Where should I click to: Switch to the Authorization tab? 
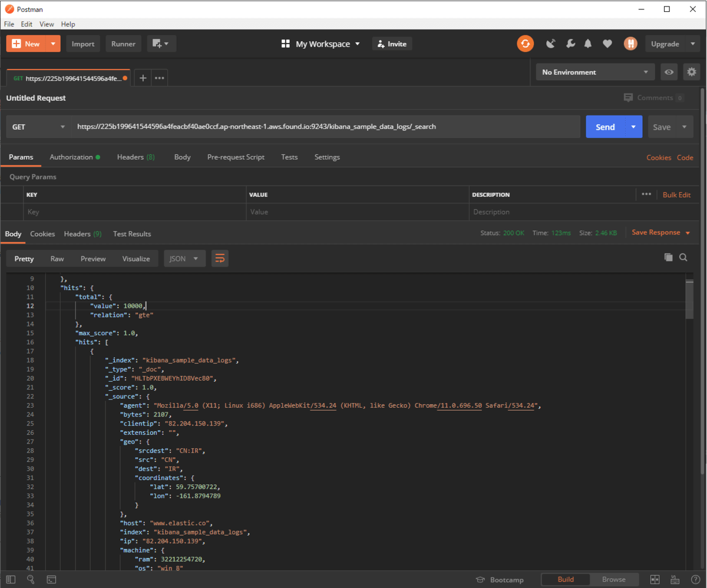tap(71, 157)
